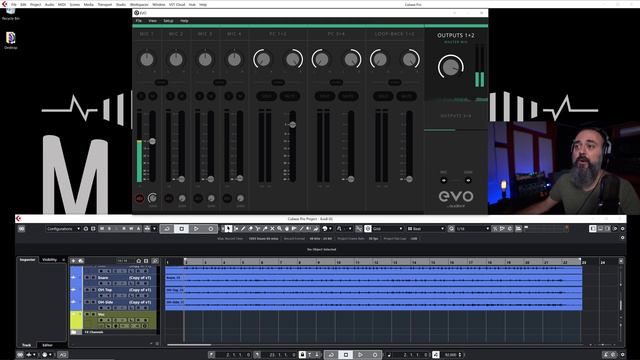Solo the OH Side track
The height and width of the screenshot is (360, 640).
pyautogui.click(x=93, y=302)
